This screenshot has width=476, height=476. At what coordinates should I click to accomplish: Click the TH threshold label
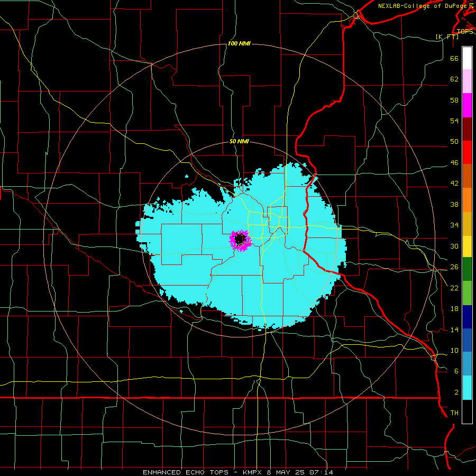[454, 413]
